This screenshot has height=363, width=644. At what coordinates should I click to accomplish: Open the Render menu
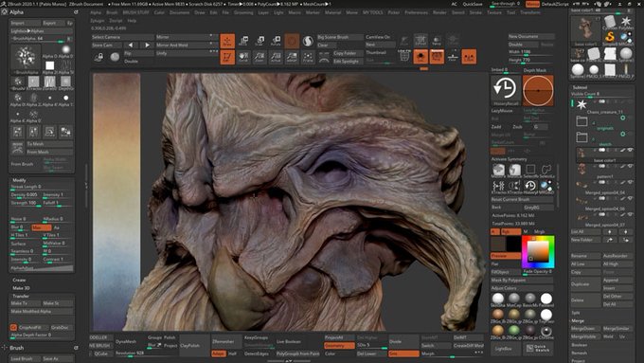[439, 12]
